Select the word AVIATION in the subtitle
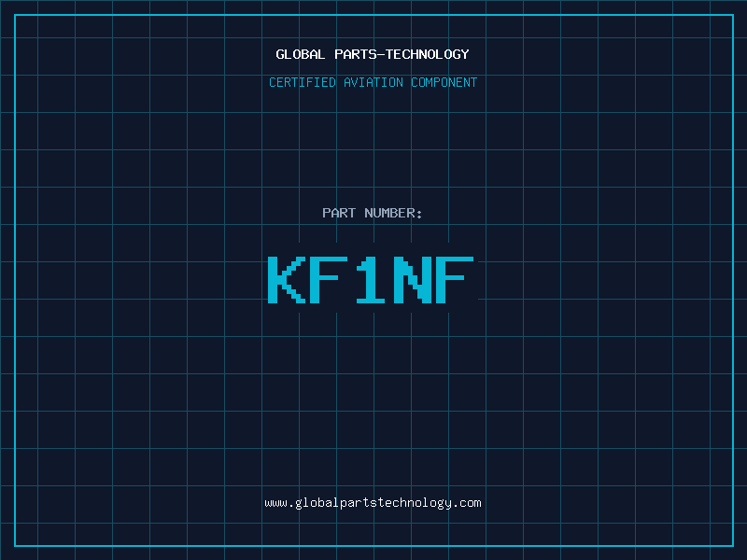747x560 pixels. [375, 82]
